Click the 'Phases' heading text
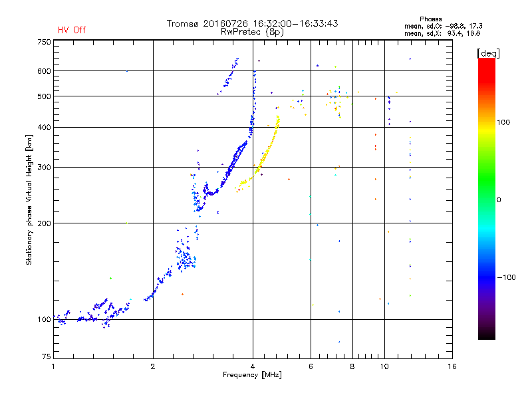532x399 pixels. tap(430, 19)
